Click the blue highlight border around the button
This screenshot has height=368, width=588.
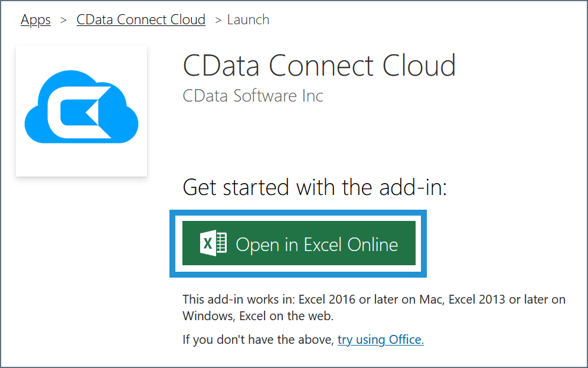point(298,213)
